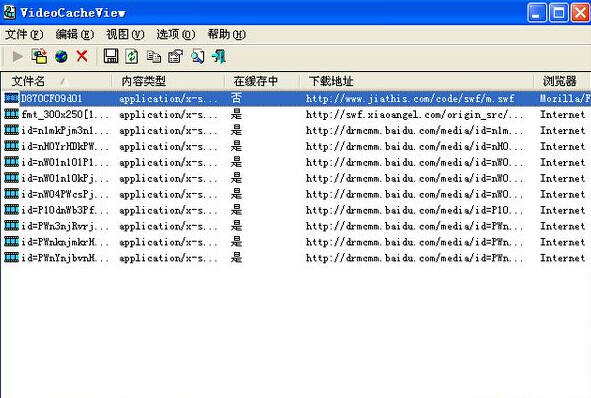Screen dimensions: 591x398
Task: Click the VideoCacheView title bar app icon
Action: click(9, 12)
